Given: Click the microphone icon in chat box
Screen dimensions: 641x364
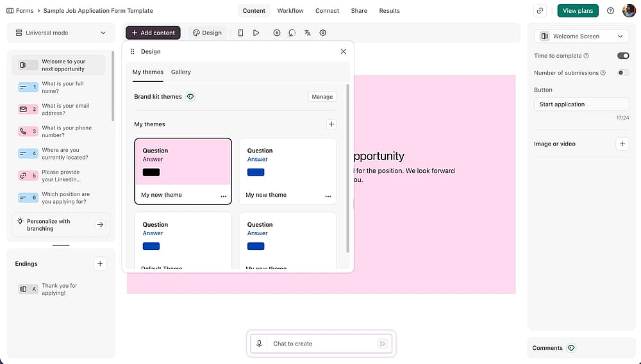Looking at the screenshot, I should coord(259,343).
